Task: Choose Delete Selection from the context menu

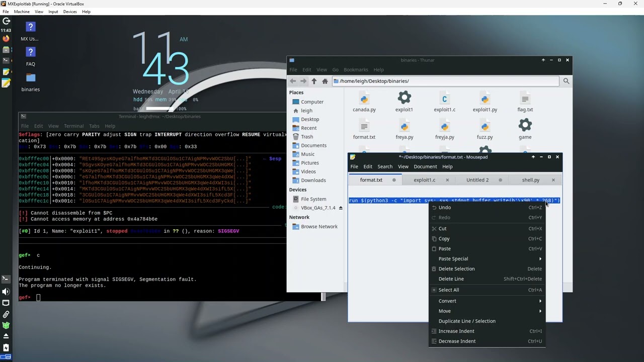Action: 487,268
